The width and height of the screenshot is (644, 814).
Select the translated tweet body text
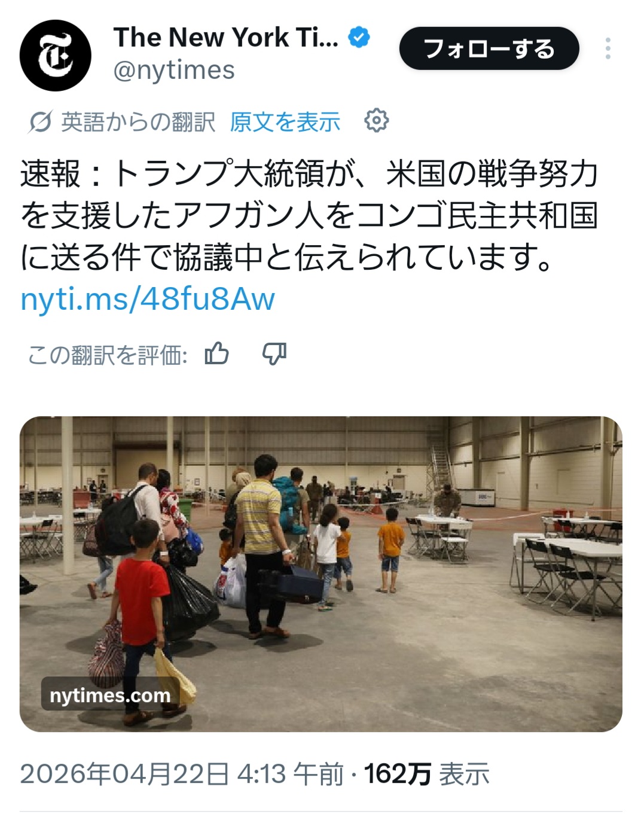click(310, 215)
